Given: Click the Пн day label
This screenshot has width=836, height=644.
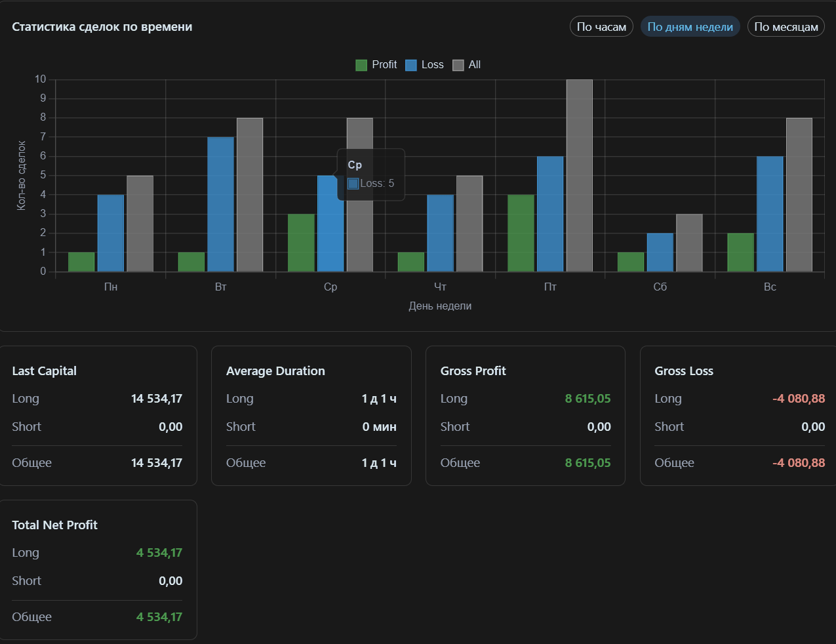Looking at the screenshot, I should click(x=111, y=287).
